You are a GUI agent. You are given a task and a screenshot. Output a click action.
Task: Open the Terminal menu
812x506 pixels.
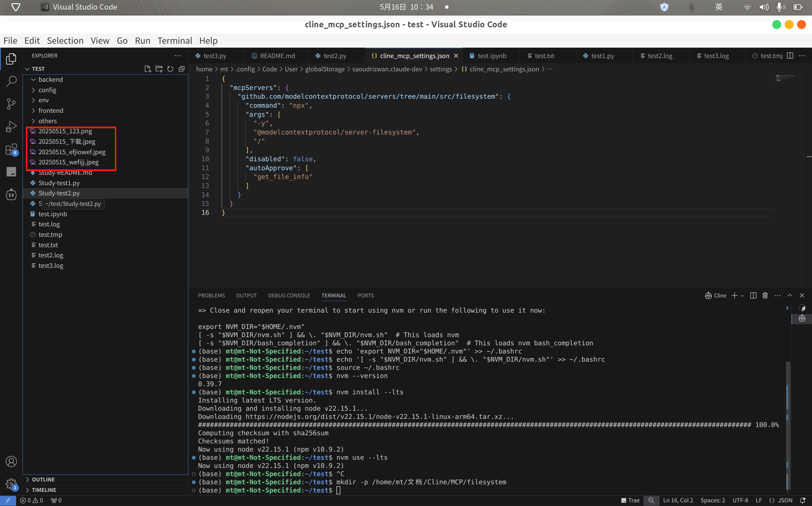click(x=174, y=41)
